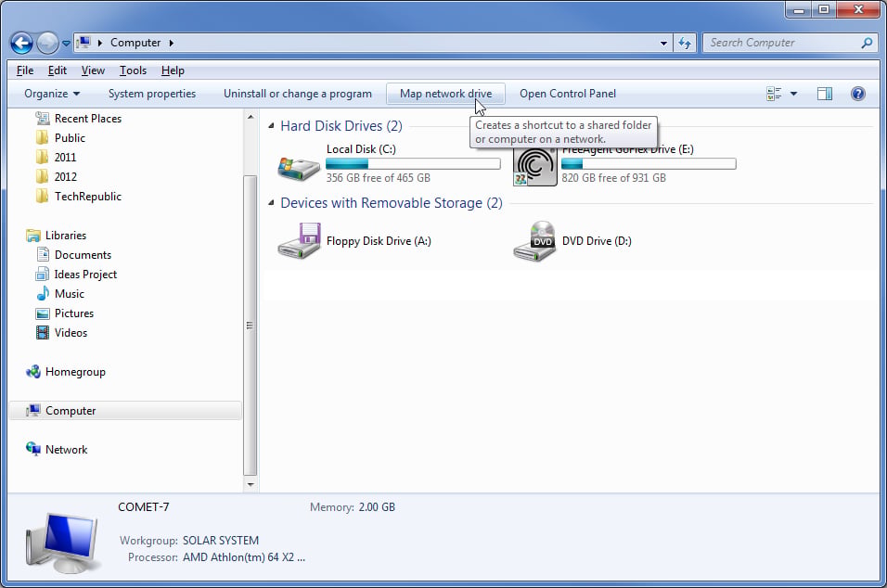Click the '356 GB free of 465 GB' text
Image resolution: width=887 pixels, height=588 pixels.
tap(378, 178)
